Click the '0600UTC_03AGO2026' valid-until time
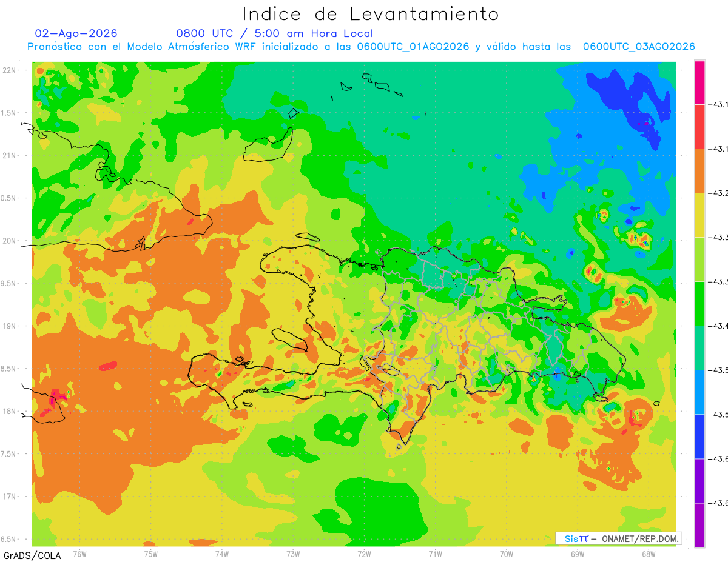This screenshot has height=562, width=728. coord(639,47)
